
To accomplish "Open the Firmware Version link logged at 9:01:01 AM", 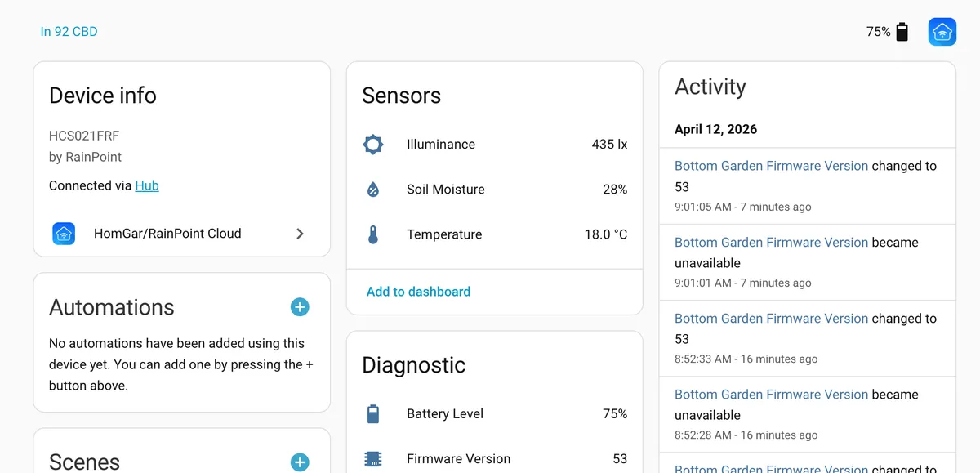I will (771, 243).
